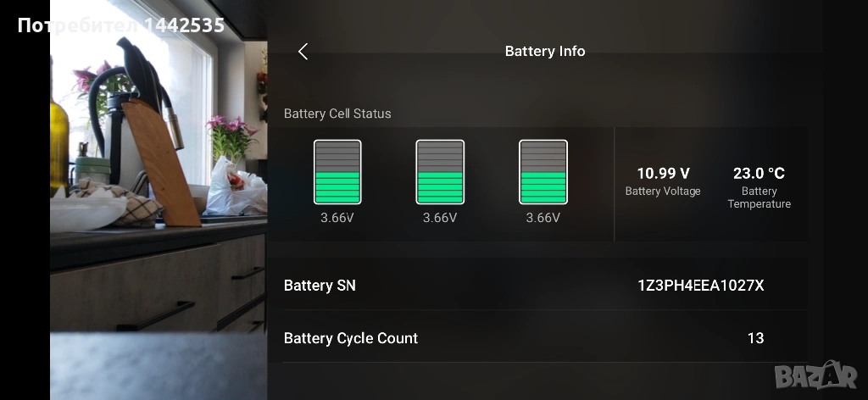Image resolution: width=868 pixels, height=400 pixels.
Task: Tap the back arrow icon
Action: point(303,52)
